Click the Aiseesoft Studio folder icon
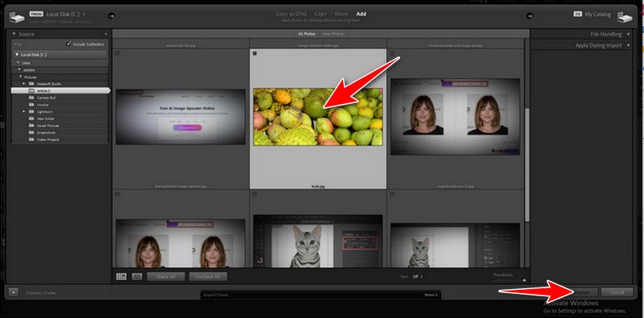The height and width of the screenshot is (318, 644). point(31,84)
